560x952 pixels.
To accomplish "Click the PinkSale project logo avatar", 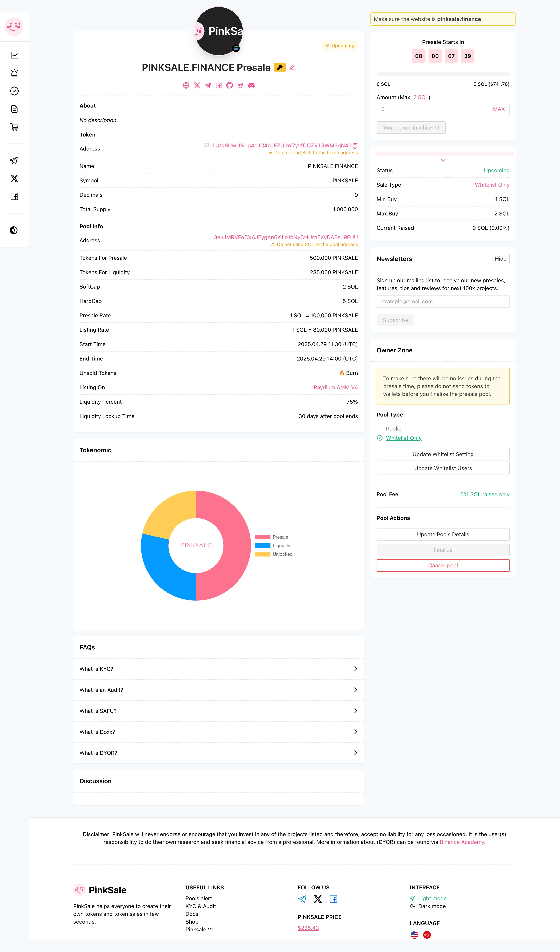I will click(x=218, y=31).
